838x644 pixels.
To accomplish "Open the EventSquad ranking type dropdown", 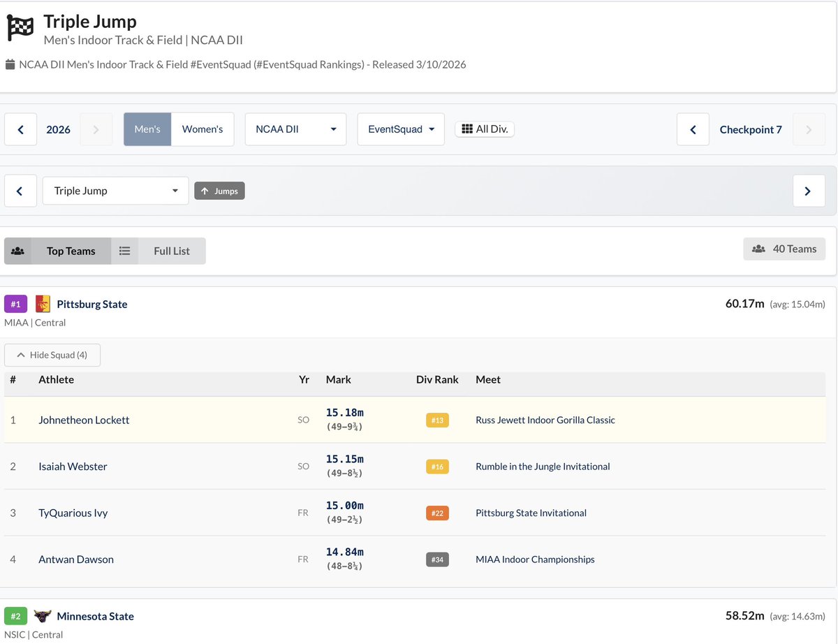I will coord(401,129).
